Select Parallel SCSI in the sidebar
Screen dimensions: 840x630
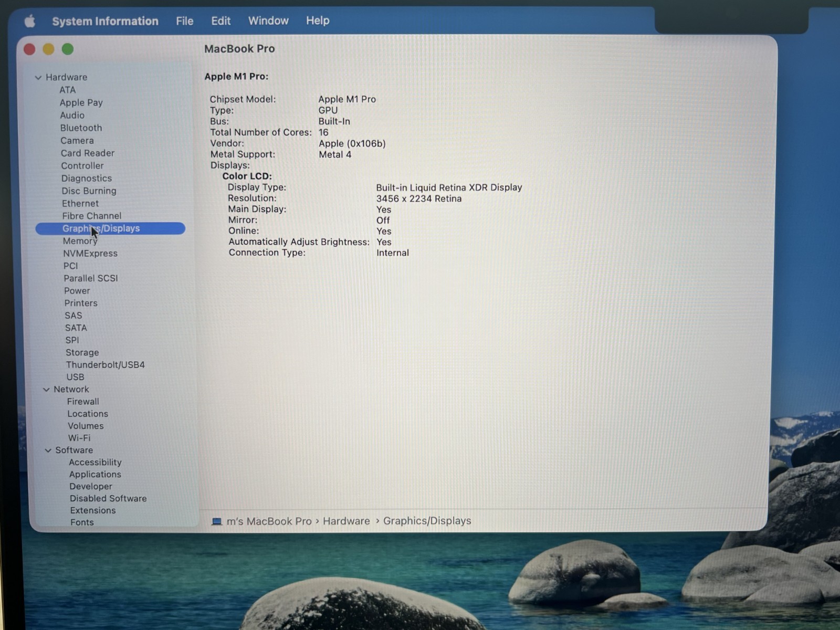coord(91,278)
